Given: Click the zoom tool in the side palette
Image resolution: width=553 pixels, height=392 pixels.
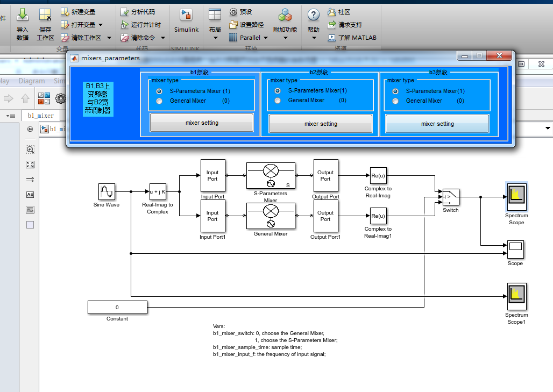Looking at the screenshot, I should [30, 149].
